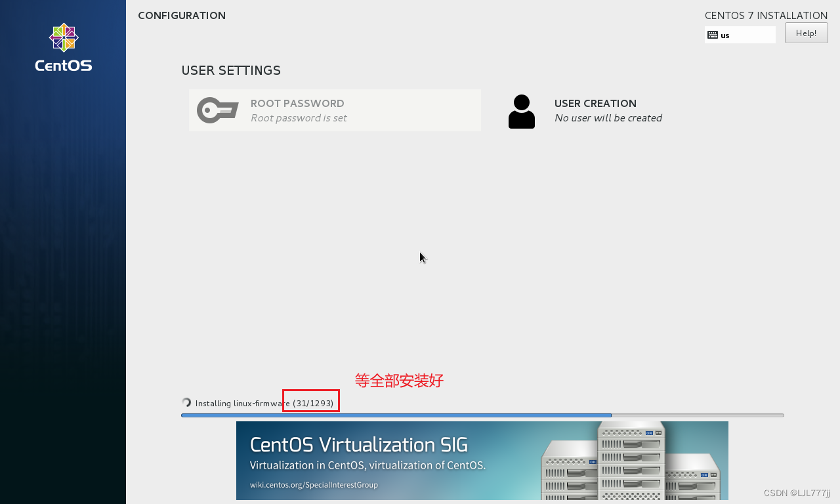Image resolution: width=840 pixels, height=504 pixels.
Task: Click the person silhouette user creation icon
Action: point(522,112)
